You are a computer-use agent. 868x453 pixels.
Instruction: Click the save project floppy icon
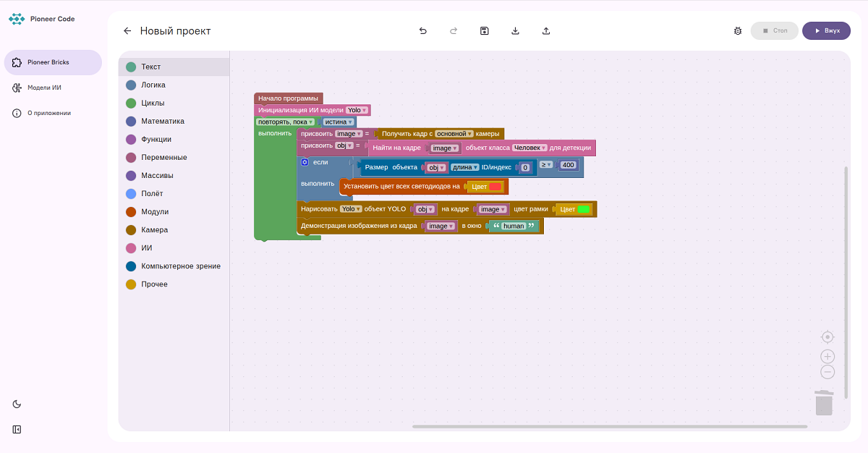485,31
